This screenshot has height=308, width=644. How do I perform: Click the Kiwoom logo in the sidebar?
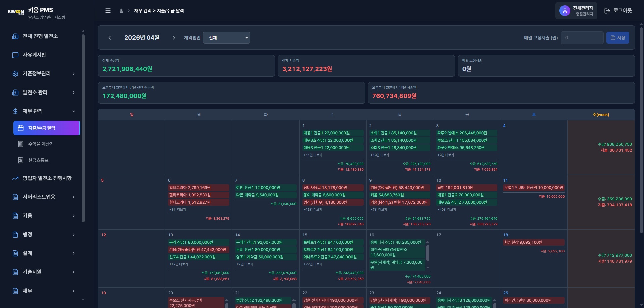tap(16, 12)
